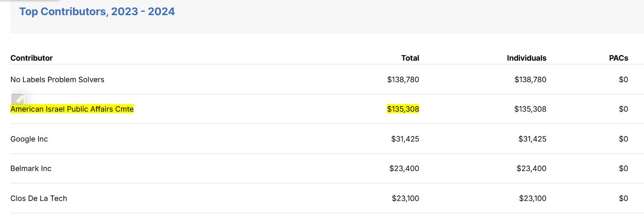Click the $138,780 value in Total column
Image resolution: width=644 pixels, height=214 pixels.
pyautogui.click(x=403, y=80)
